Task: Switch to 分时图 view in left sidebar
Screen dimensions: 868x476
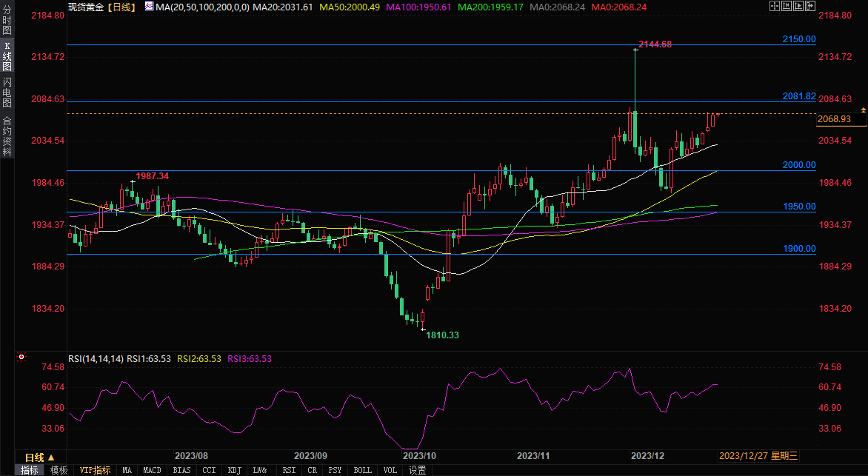Action: click(x=7, y=20)
